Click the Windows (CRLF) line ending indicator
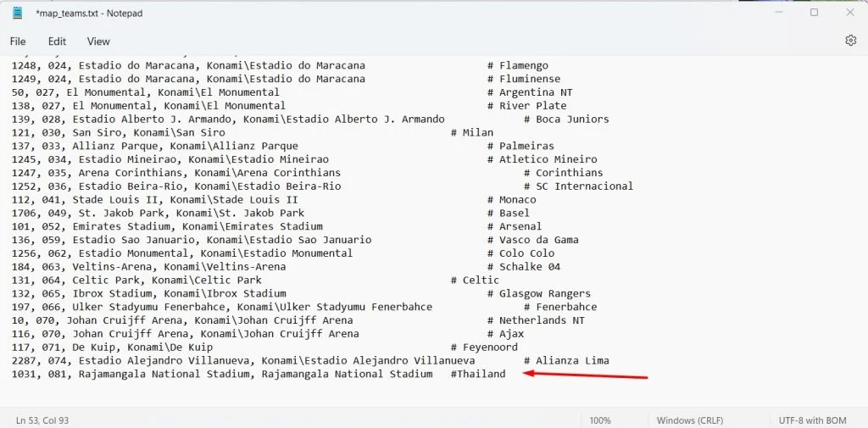The height and width of the screenshot is (428, 868). pos(690,420)
